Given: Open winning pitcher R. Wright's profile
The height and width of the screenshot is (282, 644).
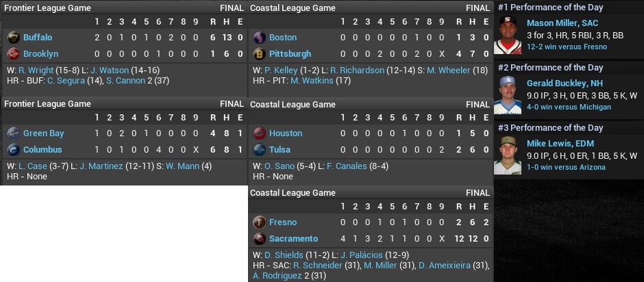Looking at the screenshot, I should click(36, 70).
